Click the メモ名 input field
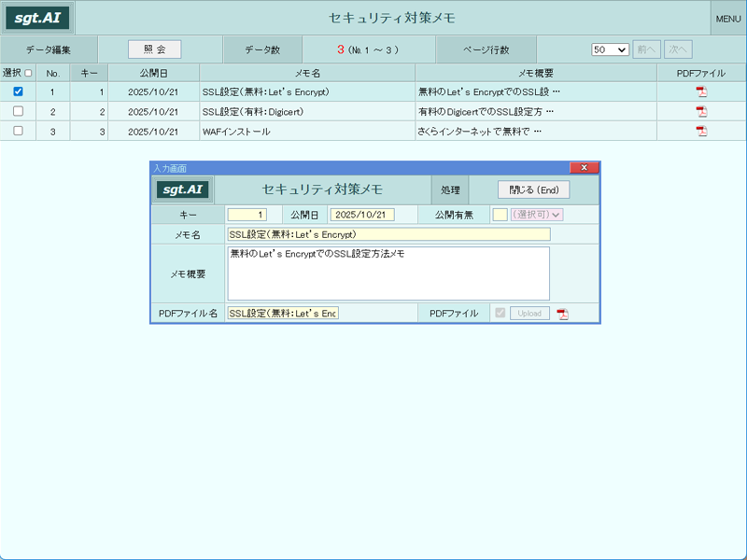 click(388, 234)
